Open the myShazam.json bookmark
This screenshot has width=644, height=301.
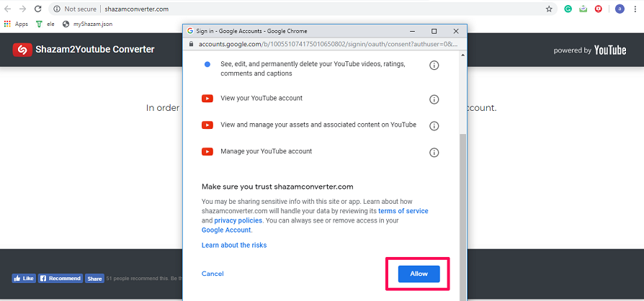click(x=87, y=24)
